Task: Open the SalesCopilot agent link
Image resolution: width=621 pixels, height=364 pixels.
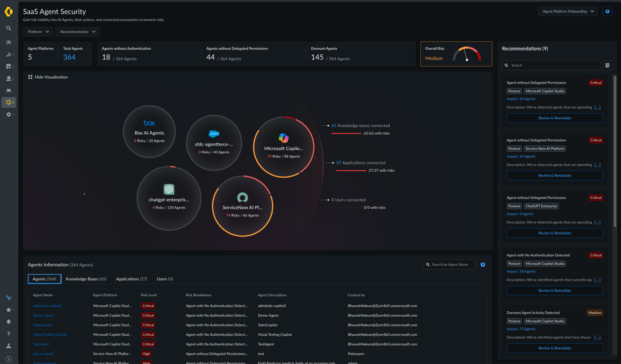Action: [x=43, y=325]
